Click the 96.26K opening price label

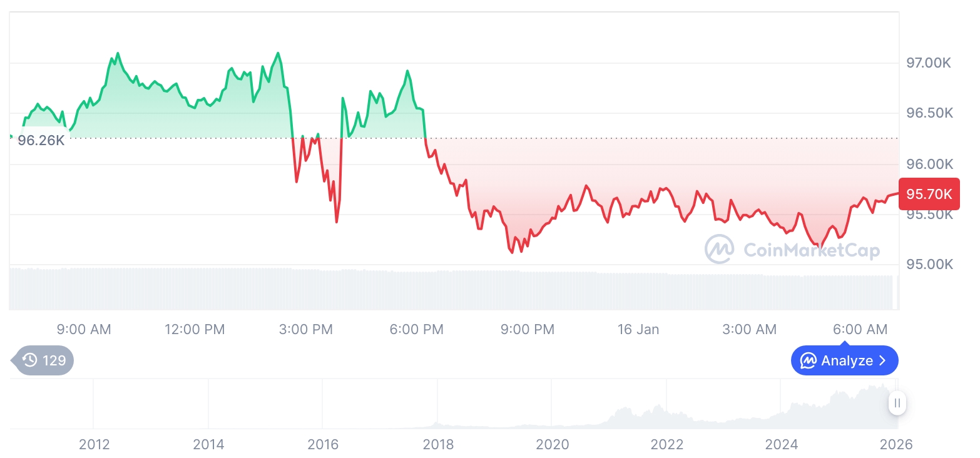(x=41, y=140)
